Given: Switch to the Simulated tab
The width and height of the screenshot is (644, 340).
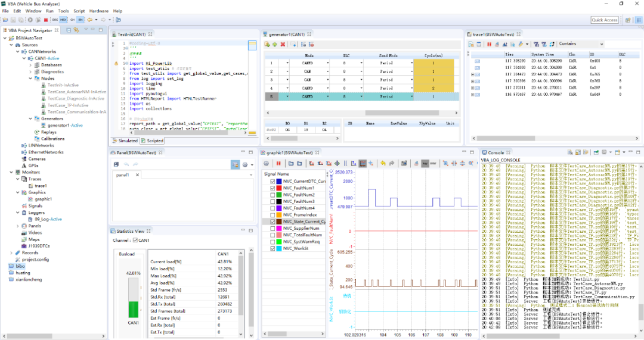Looking at the screenshot, I should (125, 141).
